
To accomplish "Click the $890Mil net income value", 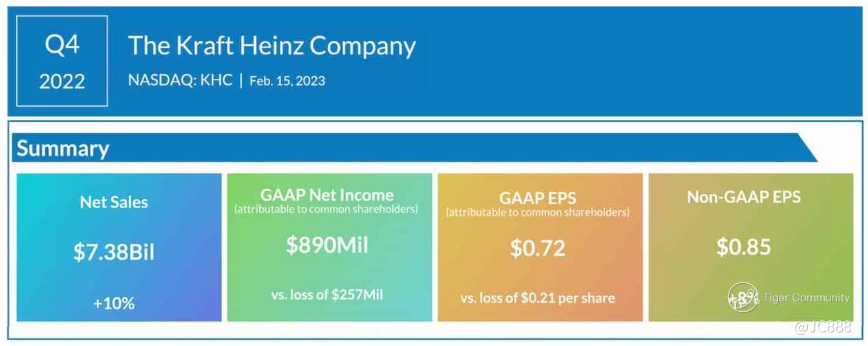I will click(x=327, y=244).
